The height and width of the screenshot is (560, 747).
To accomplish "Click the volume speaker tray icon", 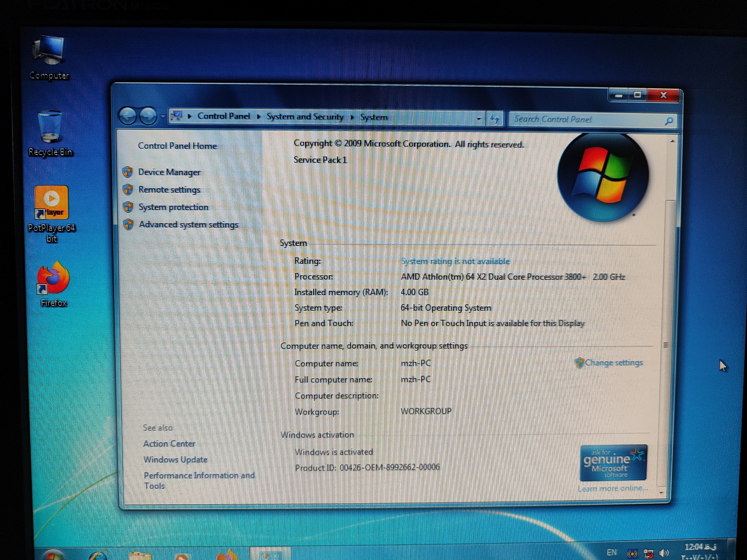I will [664, 553].
